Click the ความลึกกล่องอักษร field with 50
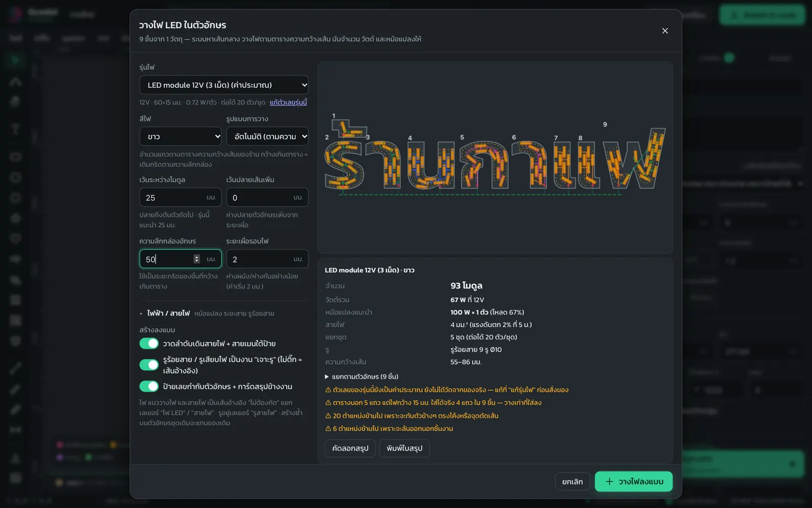Image resolution: width=812 pixels, height=508 pixels. (x=181, y=259)
